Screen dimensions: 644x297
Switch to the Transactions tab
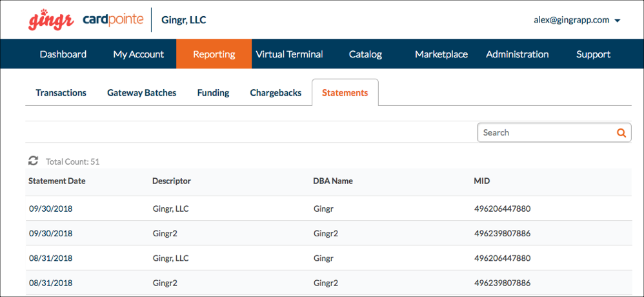[61, 93]
